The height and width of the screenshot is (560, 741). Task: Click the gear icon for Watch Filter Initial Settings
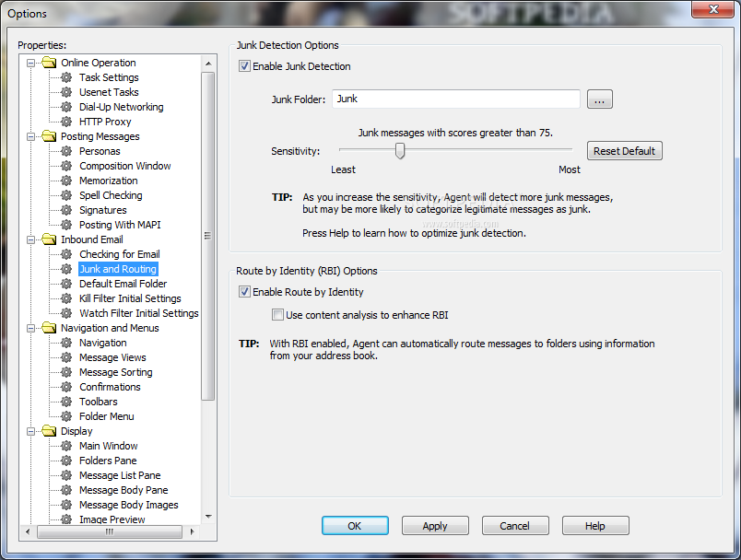(x=66, y=313)
